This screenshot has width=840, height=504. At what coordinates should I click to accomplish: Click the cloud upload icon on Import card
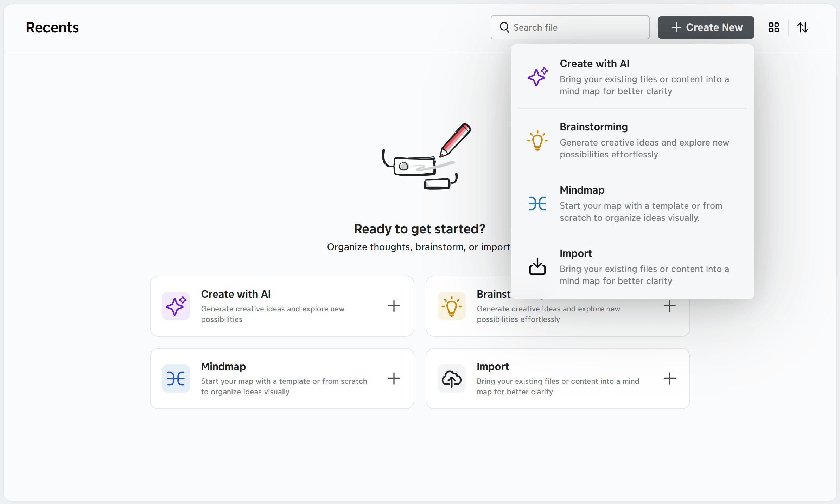pyautogui.click(x=451, y=379)
